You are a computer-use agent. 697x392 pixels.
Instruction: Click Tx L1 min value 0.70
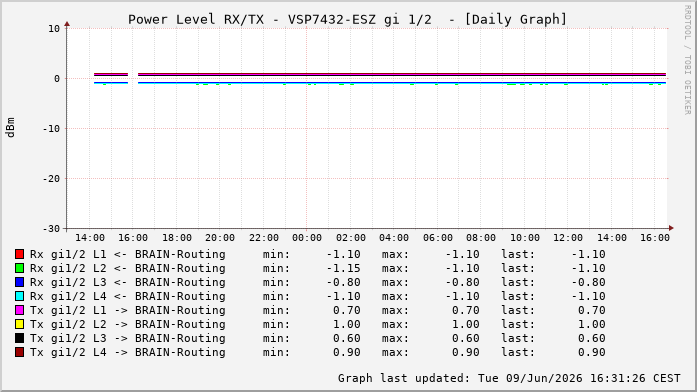347,310
